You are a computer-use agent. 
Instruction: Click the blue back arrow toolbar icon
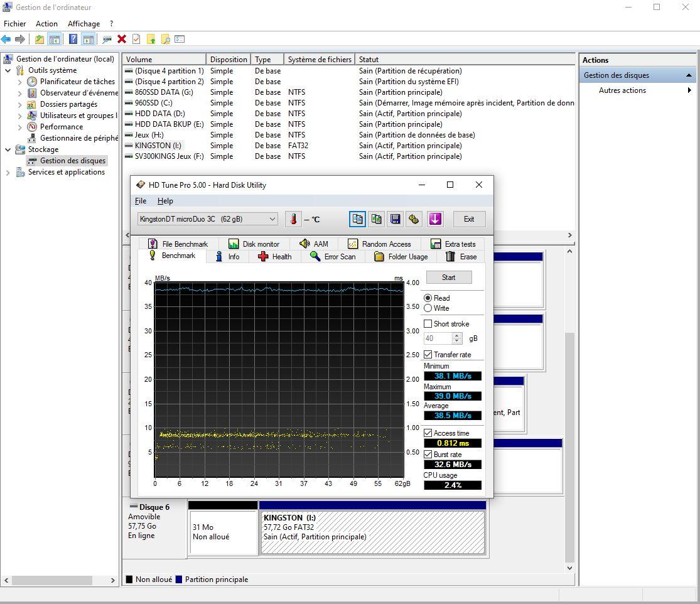point(6,39)
